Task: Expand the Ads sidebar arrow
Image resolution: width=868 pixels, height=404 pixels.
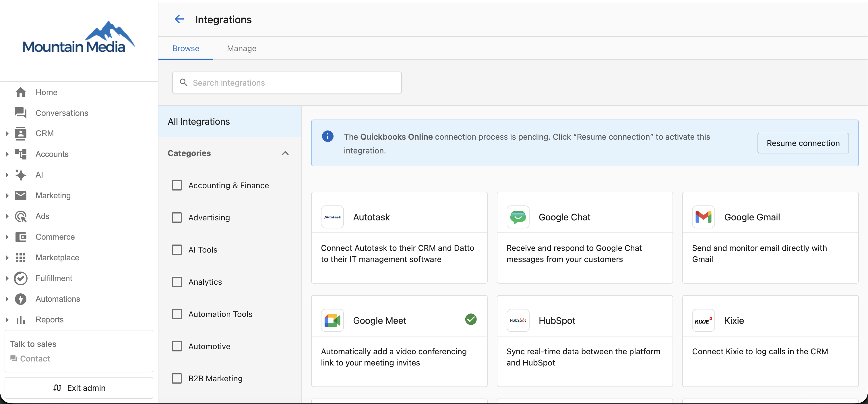Action: [7, 216]
